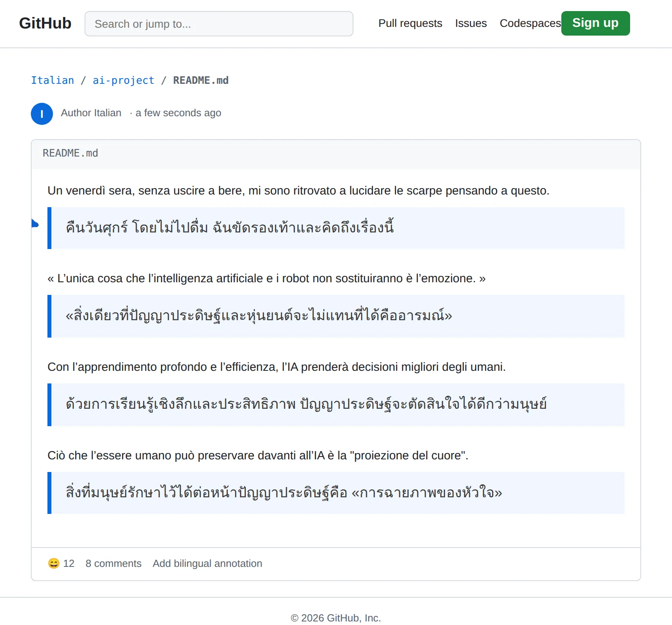
Task: Click Add bilingual annotation
Action: (x=208, y=563)
